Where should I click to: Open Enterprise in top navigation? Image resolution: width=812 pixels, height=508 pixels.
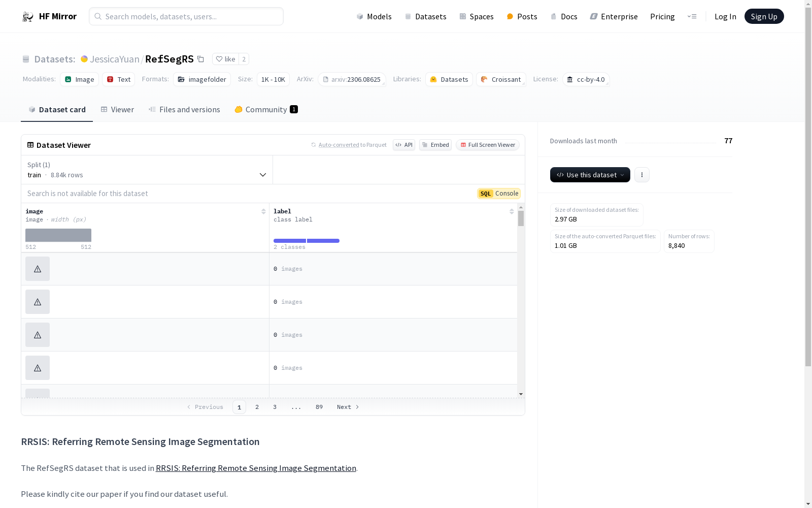coord(614,17)
